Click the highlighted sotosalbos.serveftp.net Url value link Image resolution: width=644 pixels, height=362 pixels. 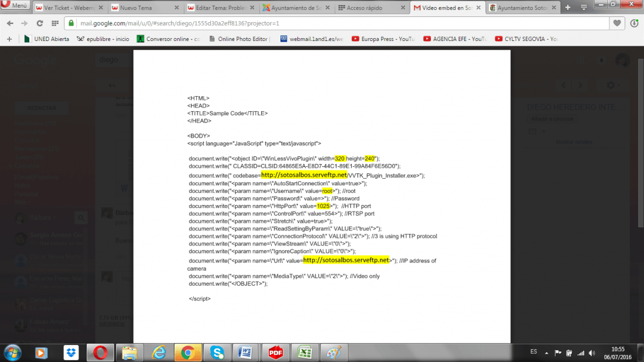coord(346,260)
